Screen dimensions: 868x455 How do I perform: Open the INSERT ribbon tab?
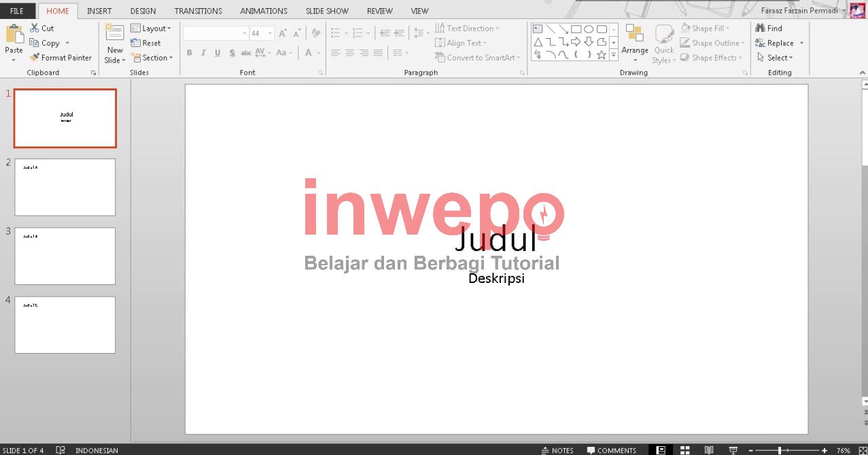coord(99,11)
